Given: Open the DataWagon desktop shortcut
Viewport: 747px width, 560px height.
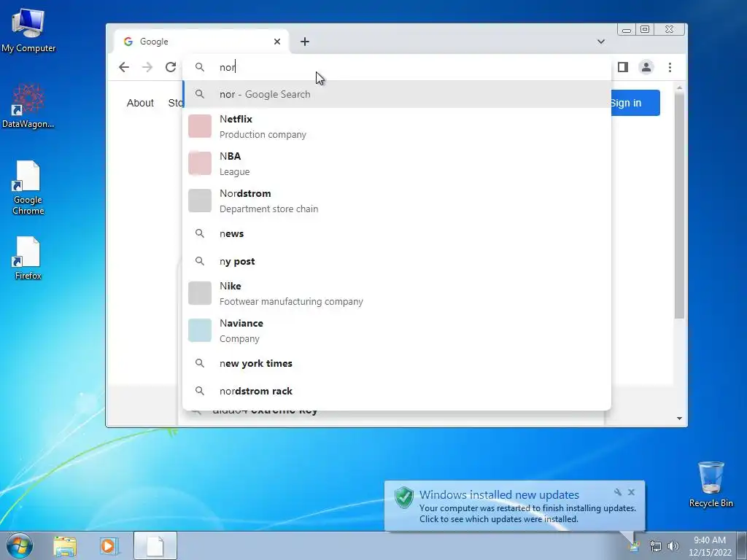Looking at the screenshot, I should point(28,106).
